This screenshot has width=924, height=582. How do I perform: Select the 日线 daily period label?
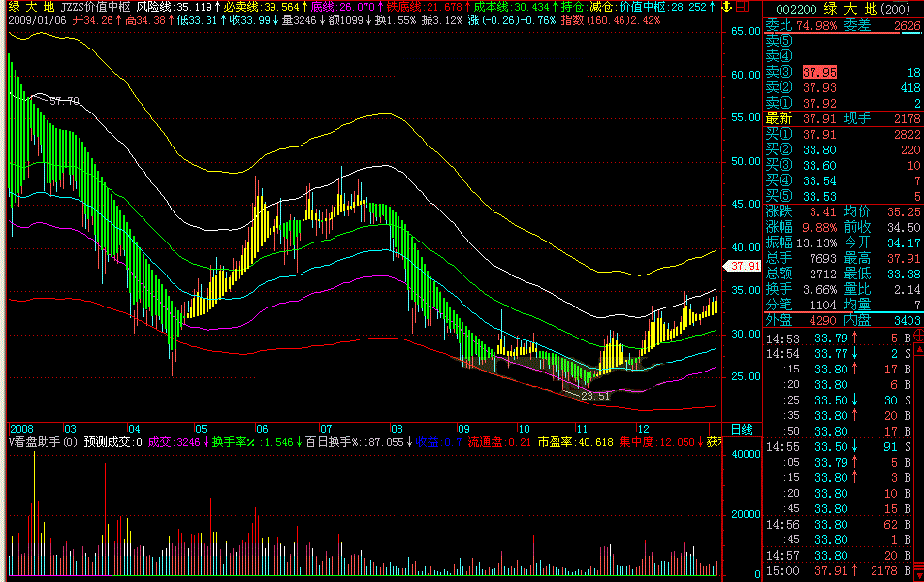[742, 430]
